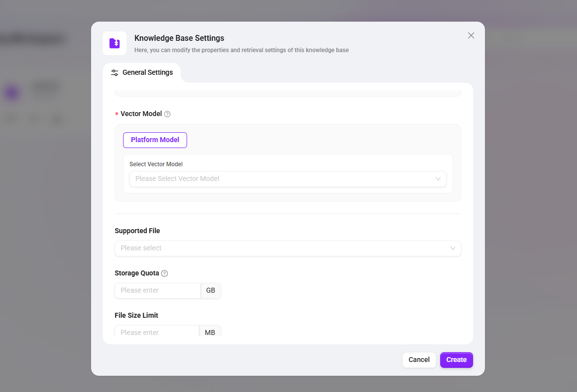
Task: Click the Vector Model field label
Action: pyautogui.click(x=141, y=114)
